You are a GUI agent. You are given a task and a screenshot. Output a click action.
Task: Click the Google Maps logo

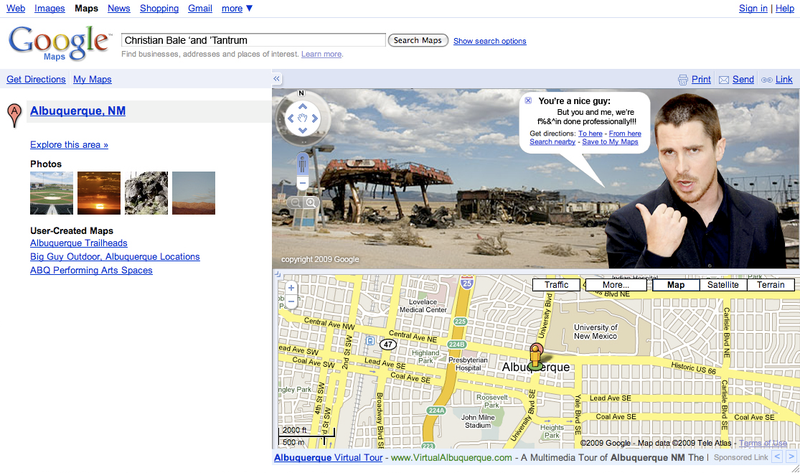click(59, 43)
